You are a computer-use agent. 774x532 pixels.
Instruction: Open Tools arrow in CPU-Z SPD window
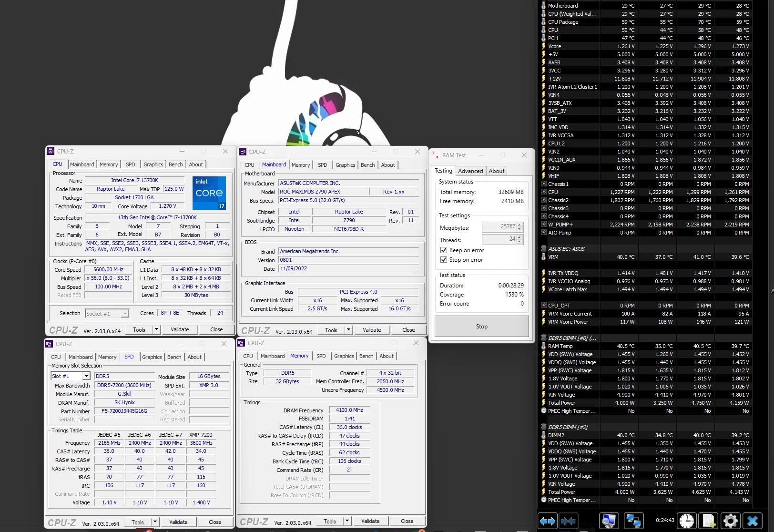coord(155,522)
